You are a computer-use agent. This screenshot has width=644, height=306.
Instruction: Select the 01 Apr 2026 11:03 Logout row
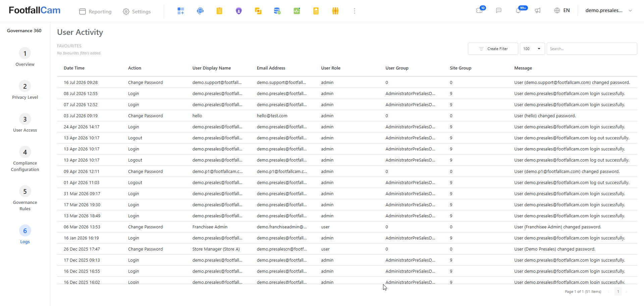click(347, 182)
